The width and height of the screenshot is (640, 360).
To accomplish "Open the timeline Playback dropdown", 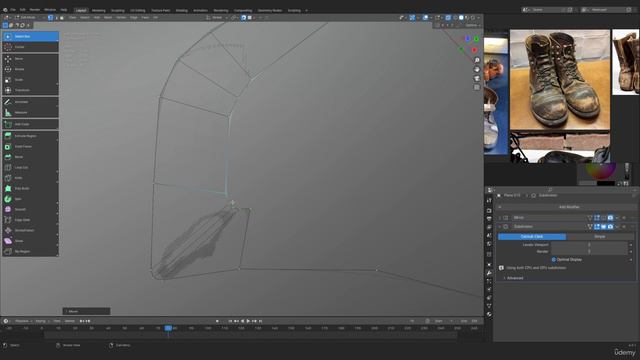I will click(23, 321).
